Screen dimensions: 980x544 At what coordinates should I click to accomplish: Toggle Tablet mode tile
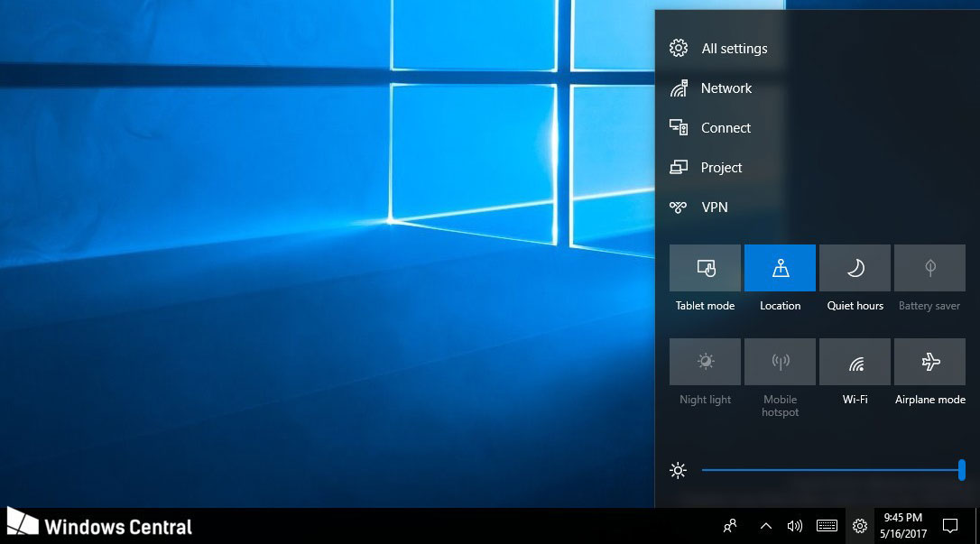pos(705,268)
